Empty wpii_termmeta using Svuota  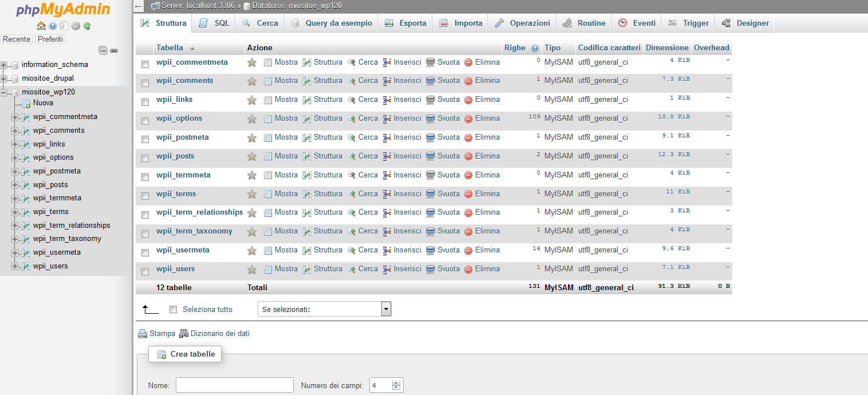coord(443,175)
